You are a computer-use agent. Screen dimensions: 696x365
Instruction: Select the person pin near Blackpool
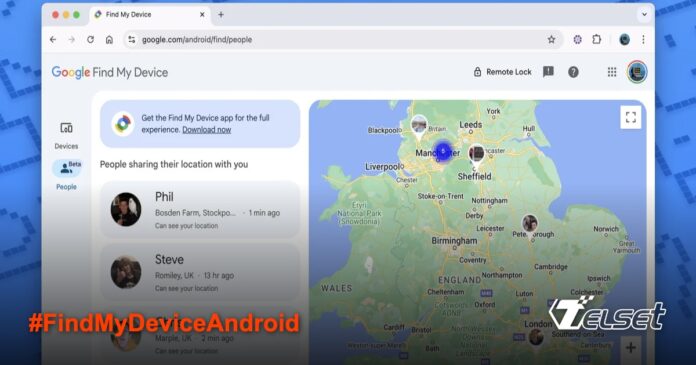pos(419,127)
